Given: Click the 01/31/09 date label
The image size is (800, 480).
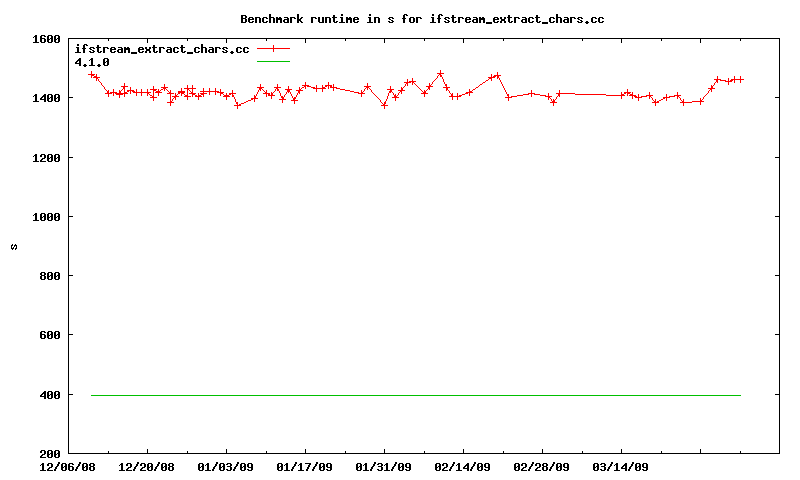Looking at the screenshot, I should (x=384, y=467).
